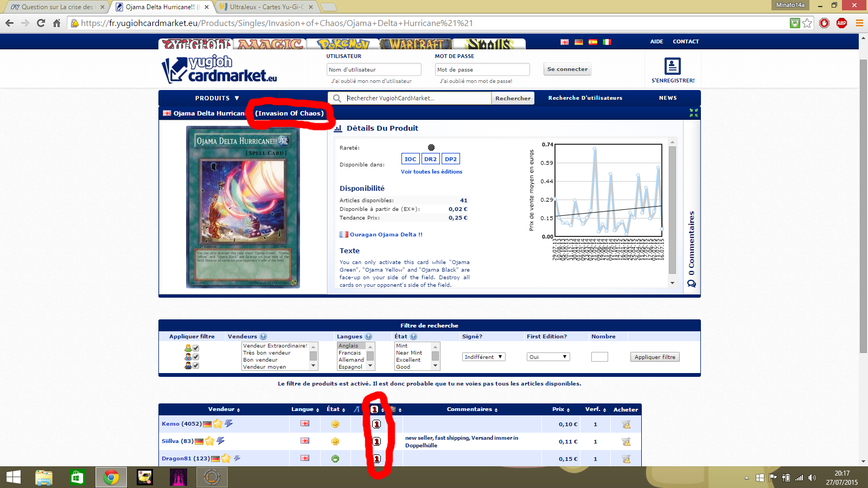Switch to the Warcraft game tab
This screenshot has width=868, height=488.
click(x=416, y=44)
